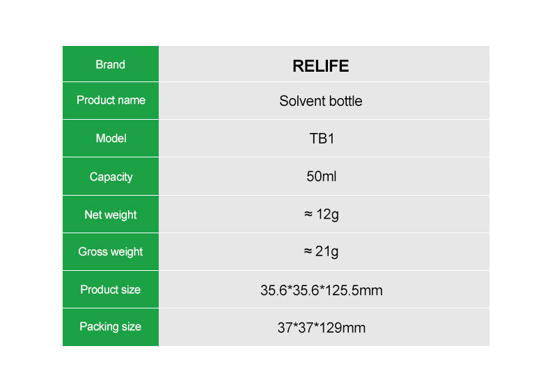Click the Model label cell
Viewport: 557px width, 392px height.
(x=111, y=139)
